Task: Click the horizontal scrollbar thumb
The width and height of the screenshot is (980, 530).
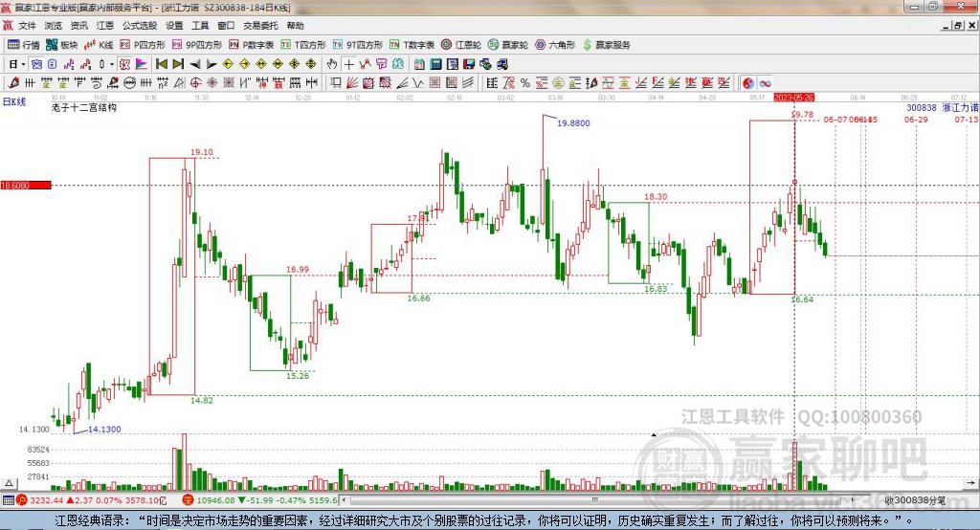Action: (595, 500)
